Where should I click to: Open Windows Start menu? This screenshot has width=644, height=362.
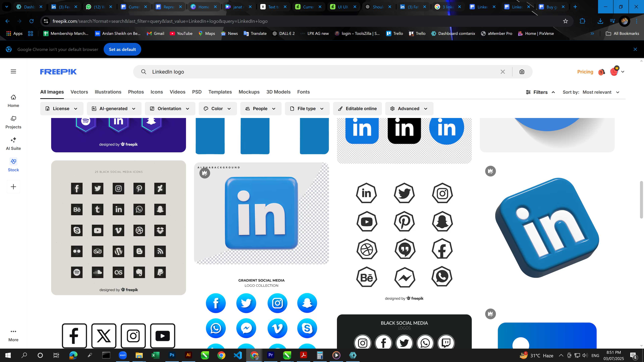click(8, 355)
